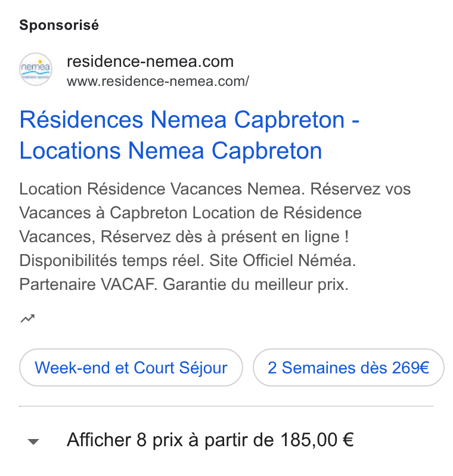Image resolution: width=453 pixels, height=476 pixels.
Task: Click "Location Résidence Vacances Nemea." description text
Action: (162, 189)
